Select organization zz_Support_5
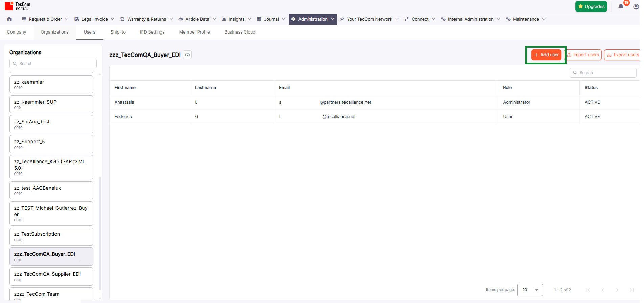This screenshot has width=644, height=303. pyautogui.click(x=51, y=144)
